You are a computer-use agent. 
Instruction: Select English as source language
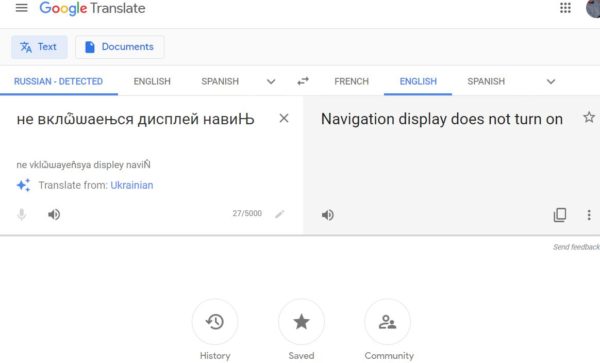pyautogui.click(x=152, y=81)
